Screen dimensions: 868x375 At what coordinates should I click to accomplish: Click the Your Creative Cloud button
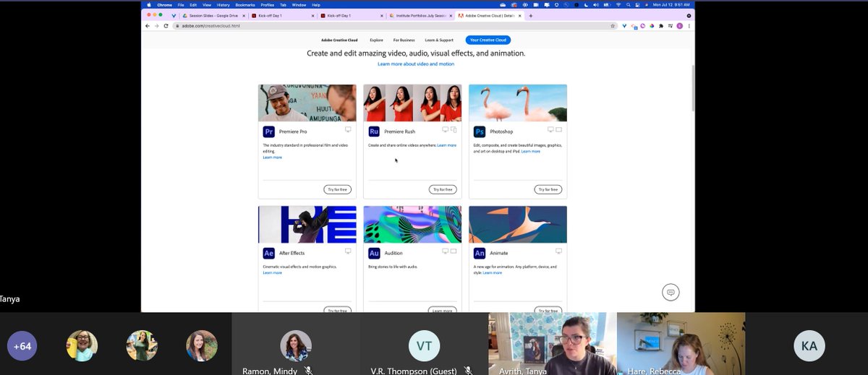[x=488, y=40]
